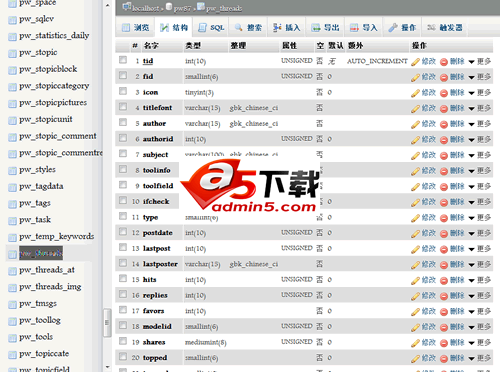Click table icon next to pw_task
500x372 pixels.
point(12,221)
